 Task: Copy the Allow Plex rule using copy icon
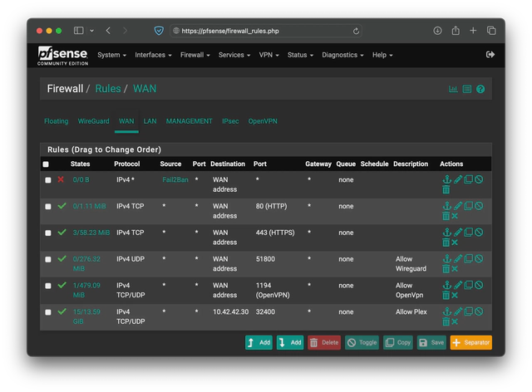(x=467, y=312)
